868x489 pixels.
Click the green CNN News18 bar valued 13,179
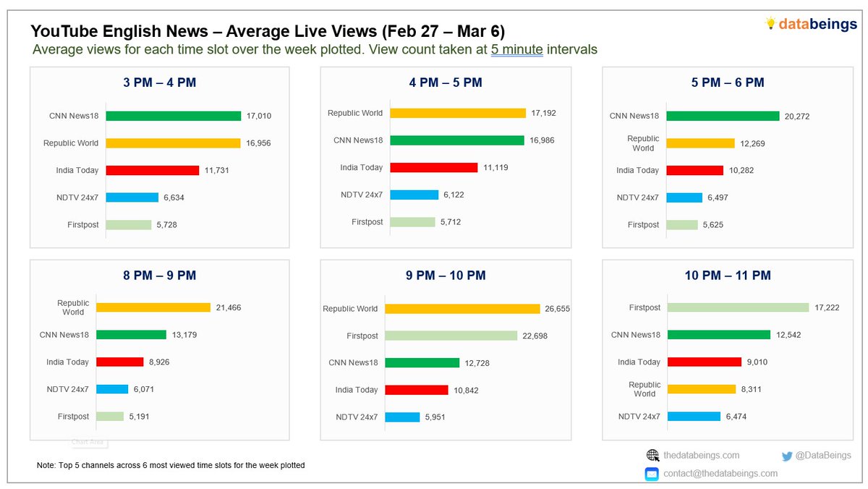pyautogui.click(x=132, y=335)
